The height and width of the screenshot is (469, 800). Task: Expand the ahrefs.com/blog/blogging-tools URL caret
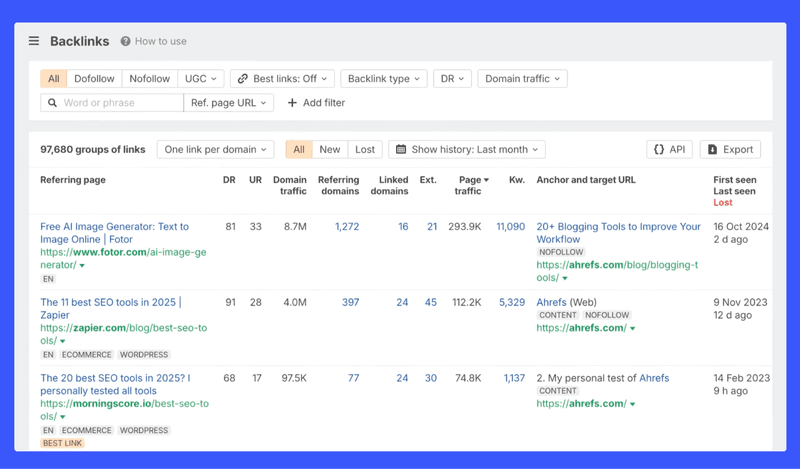(565, 278)
